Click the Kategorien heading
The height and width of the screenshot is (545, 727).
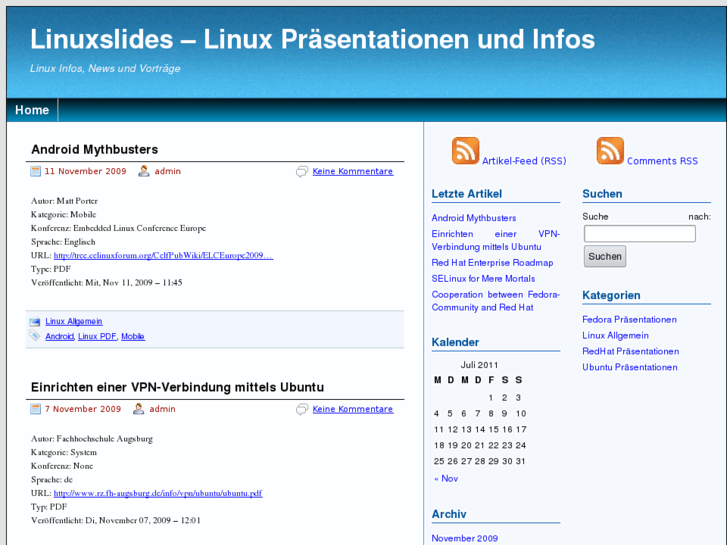[611, 295]
